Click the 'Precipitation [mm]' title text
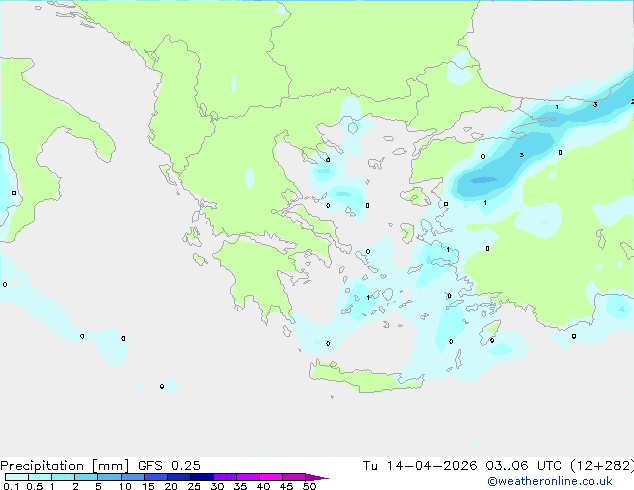This screenshot has width=634, height=490. pos(64,466)
